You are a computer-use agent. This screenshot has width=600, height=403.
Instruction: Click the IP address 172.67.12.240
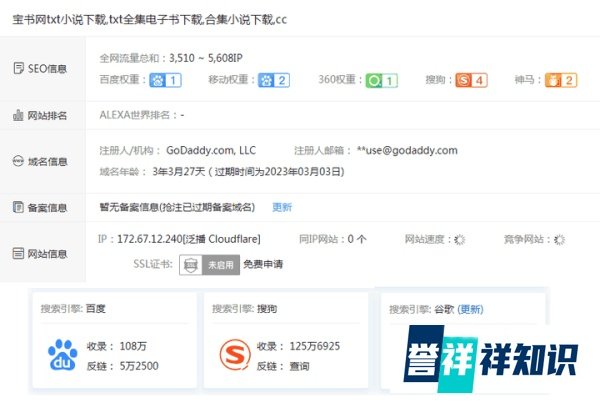(x=150, y=239)
